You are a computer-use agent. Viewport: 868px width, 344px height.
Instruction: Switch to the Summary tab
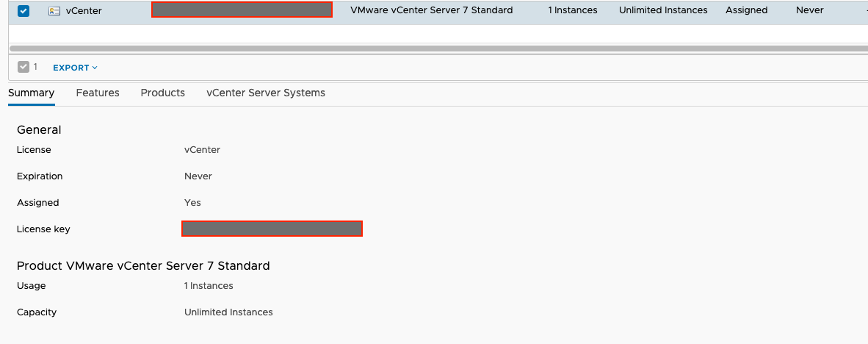click(31, 93)
